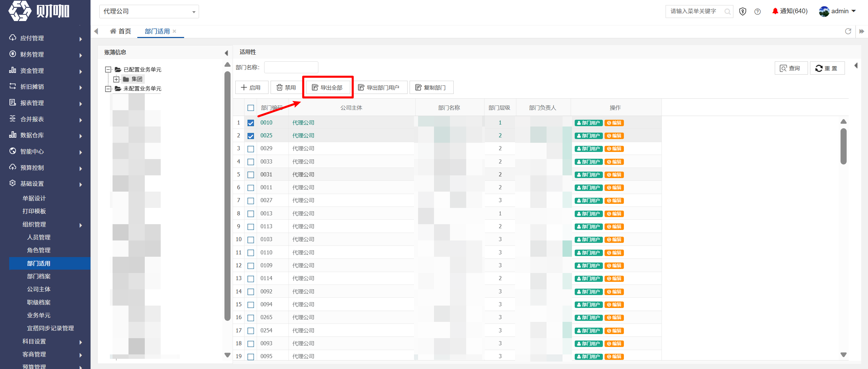The width and height of the screenshot is (868, 369).
Task: Click the table vertical scrollbar thumb
Action: [x=844, y=146]
